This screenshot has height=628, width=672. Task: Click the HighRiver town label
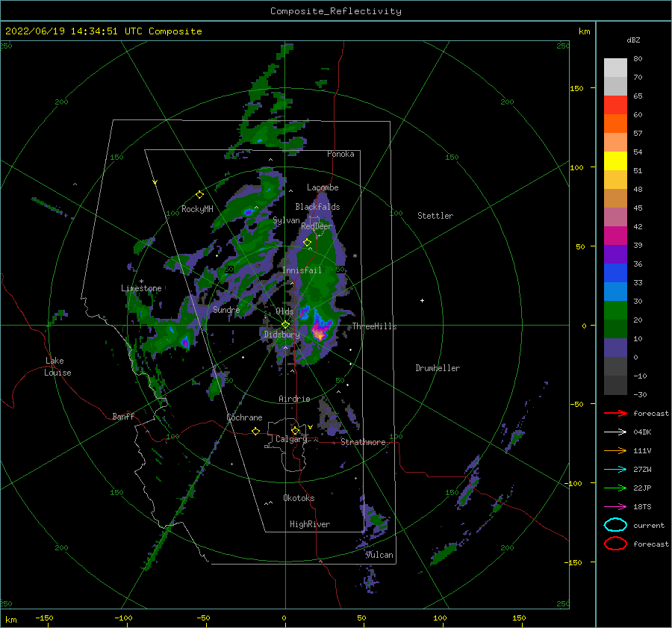pos(310,524)
